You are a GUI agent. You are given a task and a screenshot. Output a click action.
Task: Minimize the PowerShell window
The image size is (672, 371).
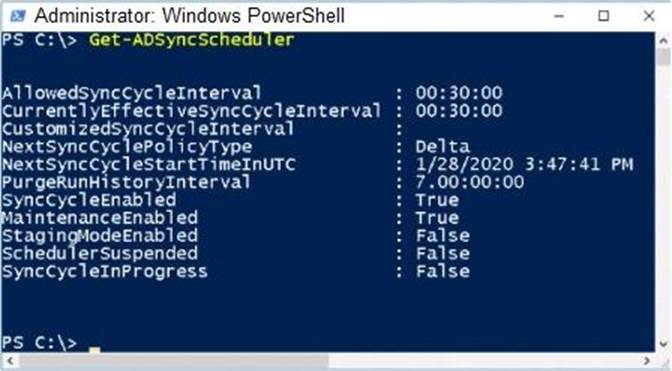[x=559, y=16]
